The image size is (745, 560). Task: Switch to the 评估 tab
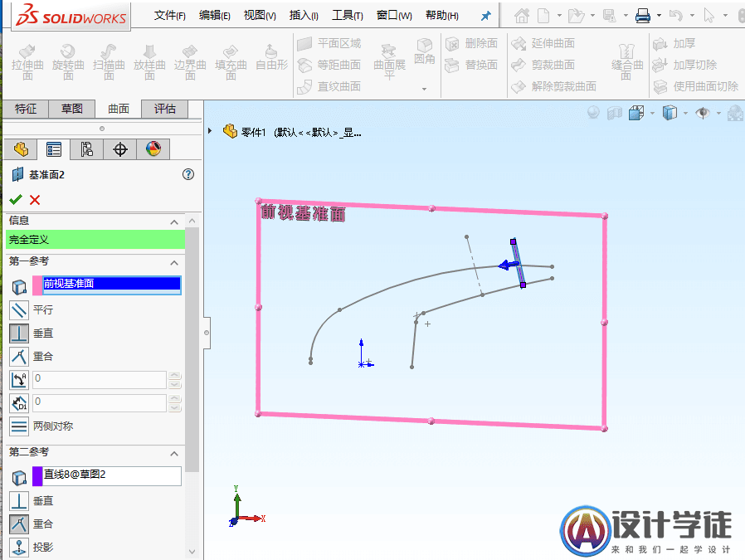[165, 109]
